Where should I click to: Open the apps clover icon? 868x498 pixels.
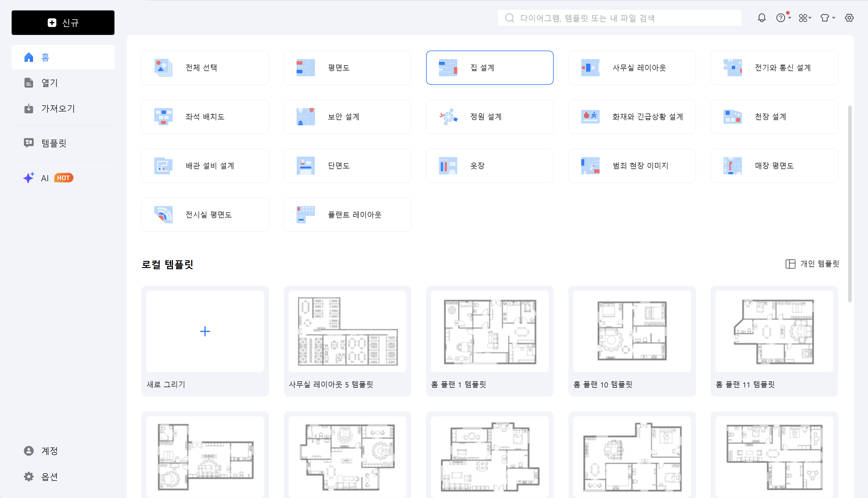click(x=803, y=18)
